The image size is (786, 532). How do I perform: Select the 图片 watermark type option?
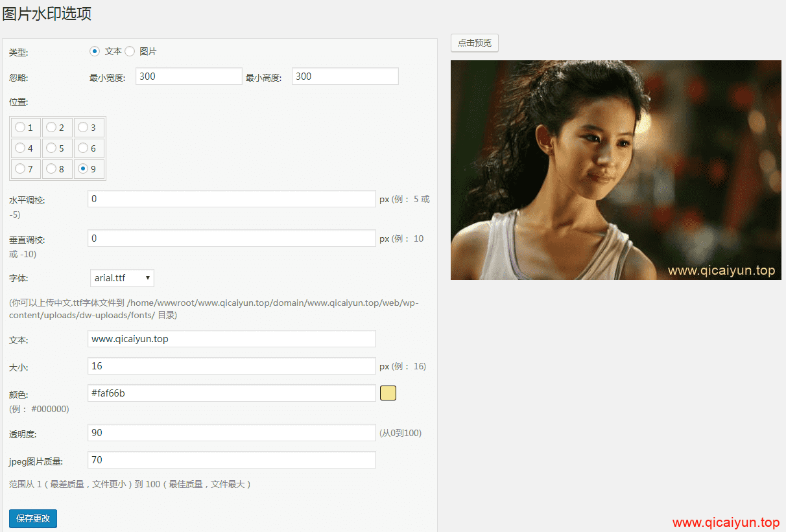pos(129,51)
